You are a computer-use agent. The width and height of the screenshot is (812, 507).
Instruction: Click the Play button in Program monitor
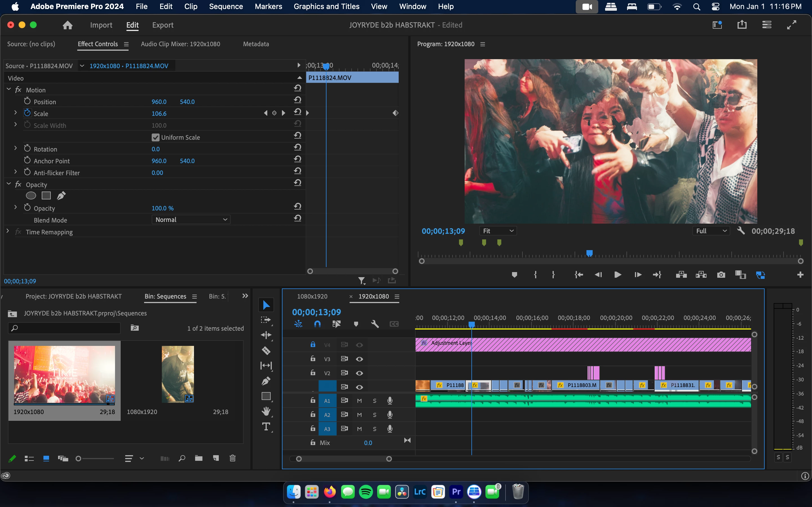tap(617, 275)
